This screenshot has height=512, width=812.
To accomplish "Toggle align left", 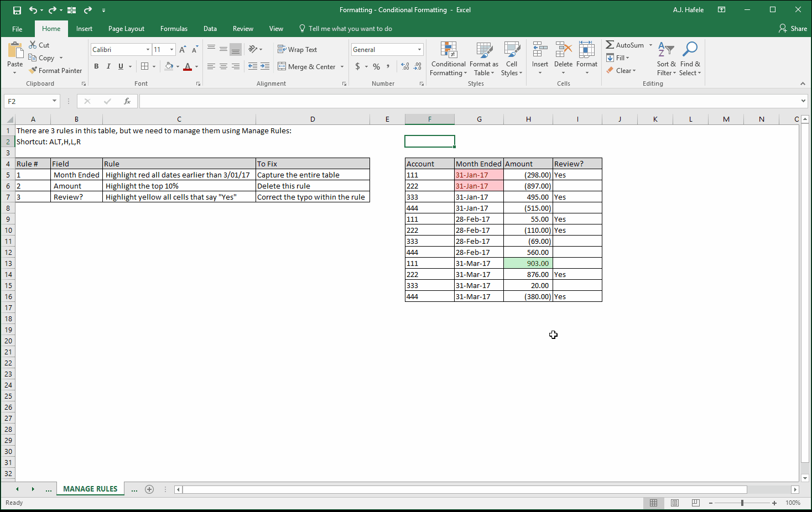I will (x=211, y=66).
